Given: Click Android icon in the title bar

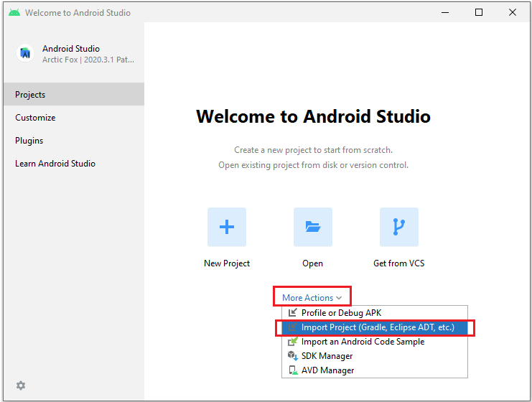Looking at the screenshot, I should coord(14,13).
